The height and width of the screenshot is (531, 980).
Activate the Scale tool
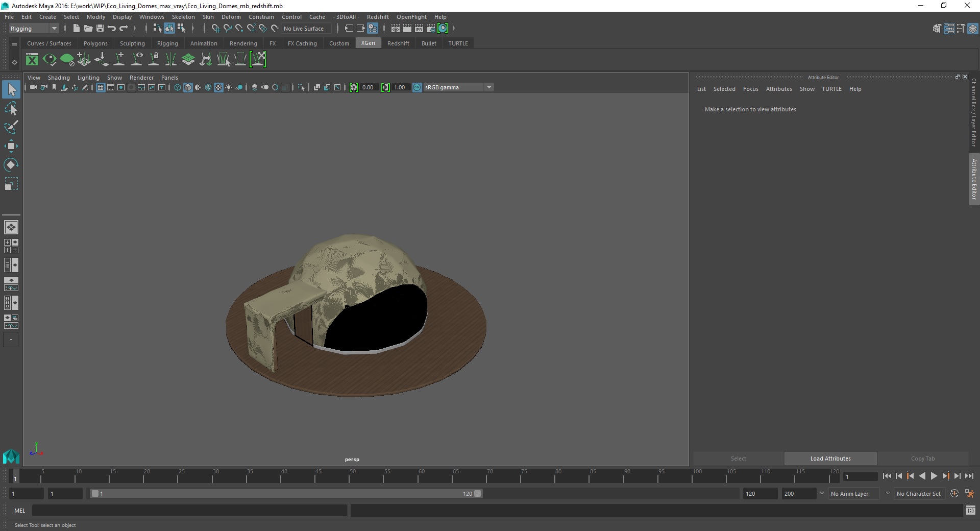point(11,184)
